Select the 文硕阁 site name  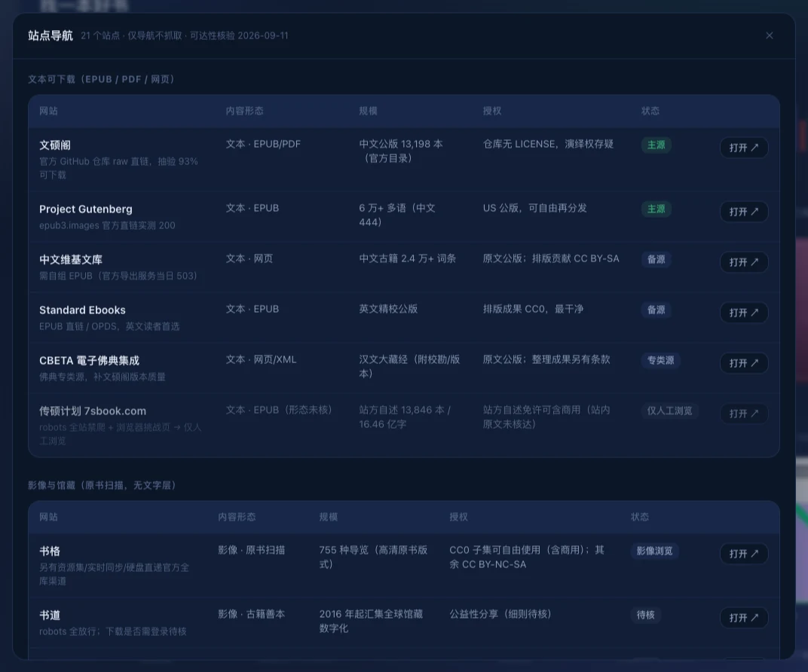click(55, 145)
